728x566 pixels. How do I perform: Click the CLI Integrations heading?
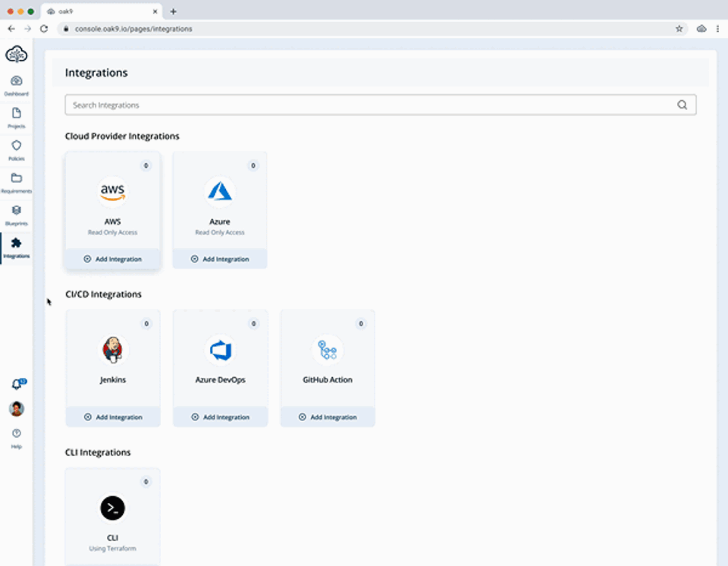point(98,452)
